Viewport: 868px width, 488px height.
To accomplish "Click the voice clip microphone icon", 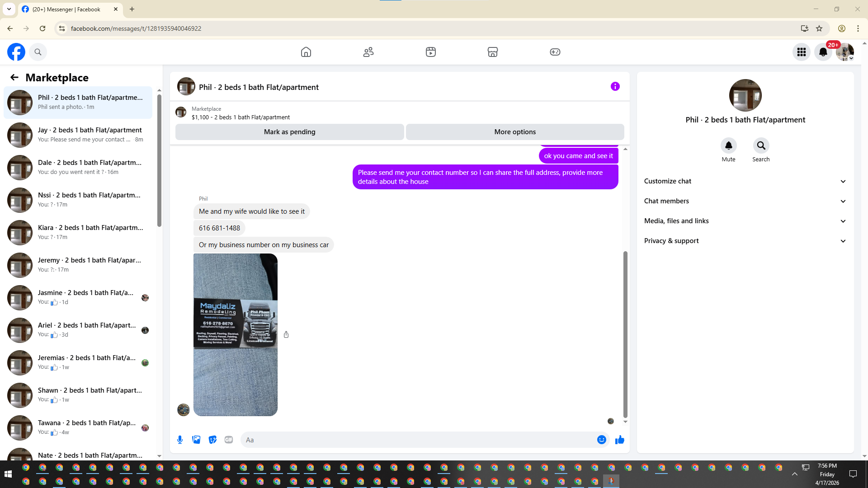I will [180, 440].
